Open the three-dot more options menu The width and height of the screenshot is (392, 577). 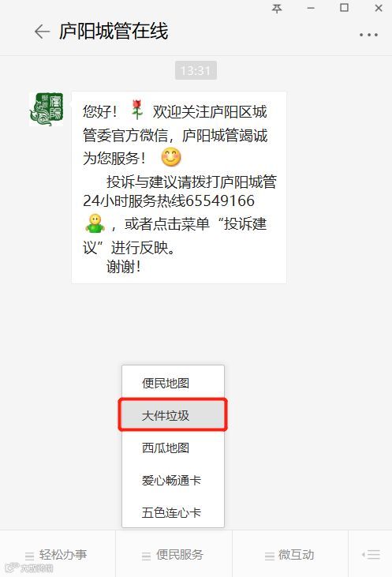pyautogui.click(x=368, y=35)
